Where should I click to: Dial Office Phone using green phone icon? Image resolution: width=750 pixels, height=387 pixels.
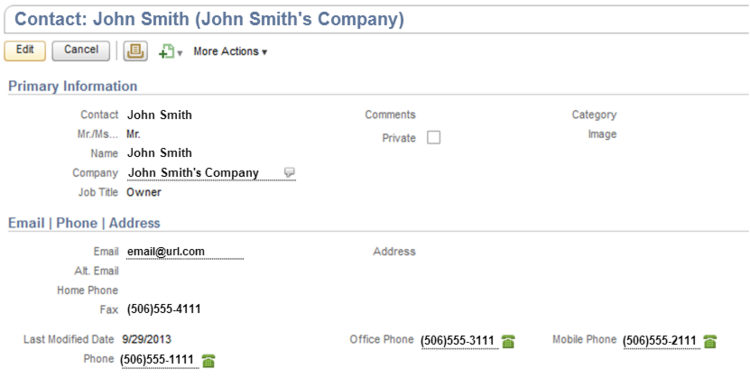coord(508,342)
